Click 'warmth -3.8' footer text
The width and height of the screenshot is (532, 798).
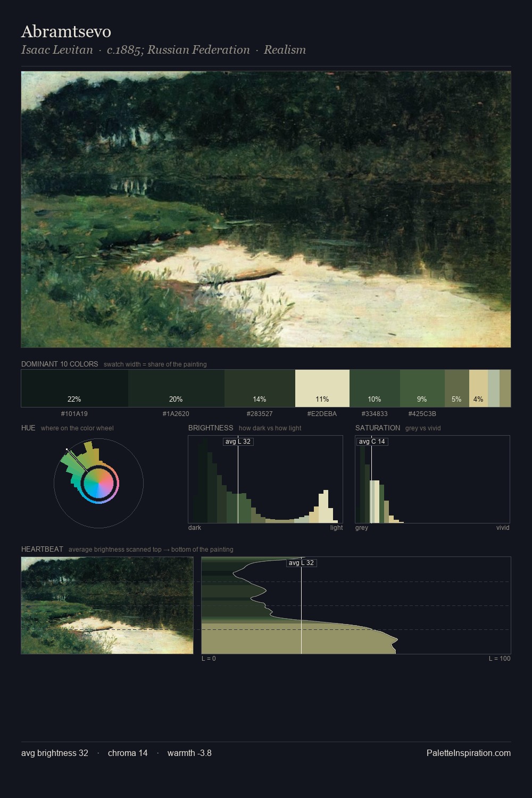pos(189,753)
